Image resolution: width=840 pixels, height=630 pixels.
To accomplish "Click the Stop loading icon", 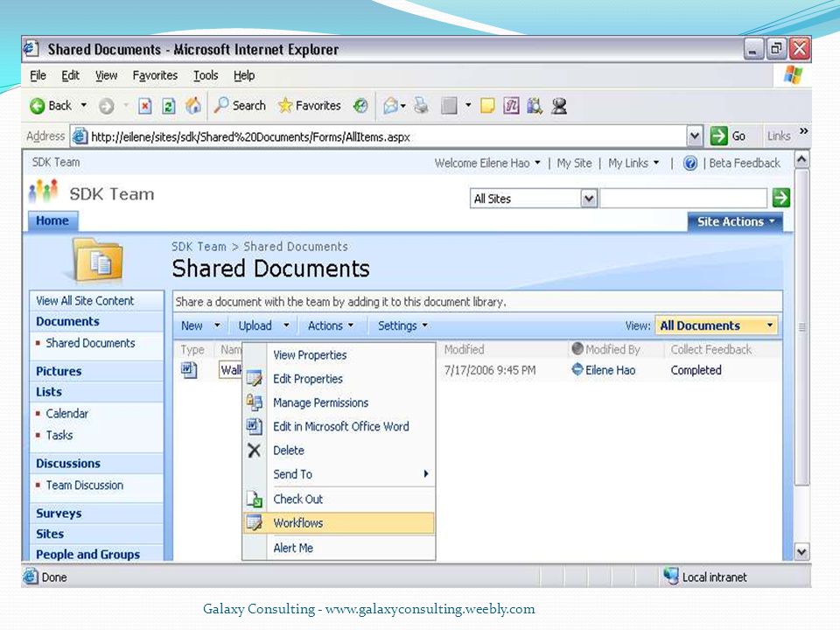I will click(x=144, y=106).
